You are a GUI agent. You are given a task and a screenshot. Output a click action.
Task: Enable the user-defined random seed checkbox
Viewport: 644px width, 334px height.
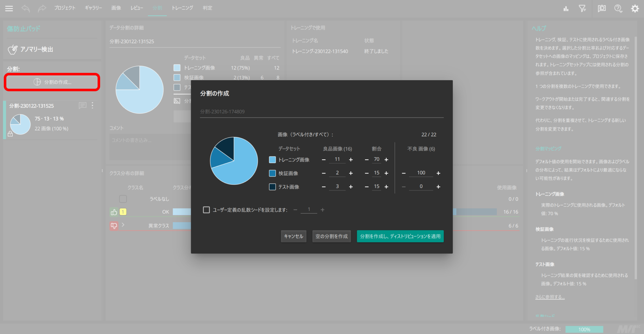pyautogui.click(x=206, y=210)
